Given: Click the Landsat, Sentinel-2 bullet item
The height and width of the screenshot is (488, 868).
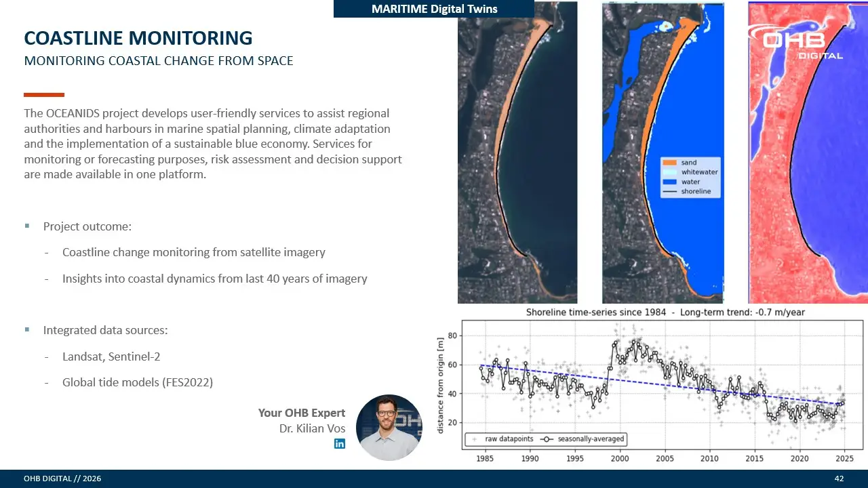Looking at the screenshot, I should pos(111,357).
